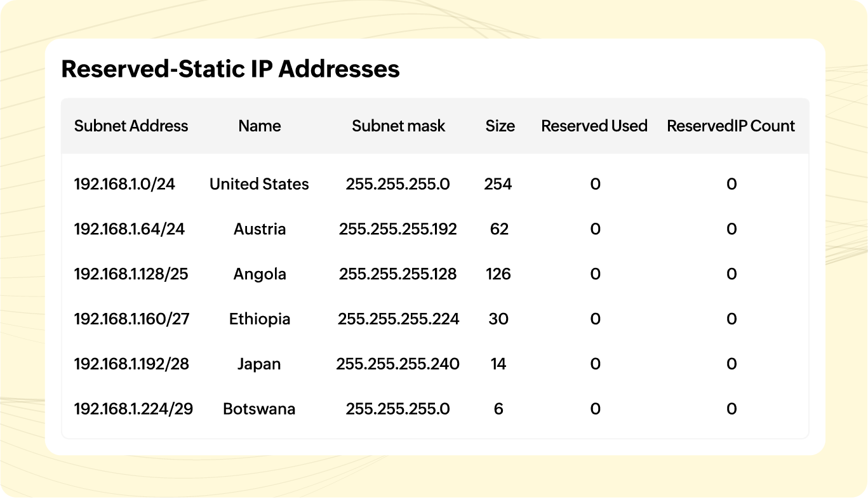Click subnet address 192.168.1.160/27

pyautogui.click(x=131, y=319)
